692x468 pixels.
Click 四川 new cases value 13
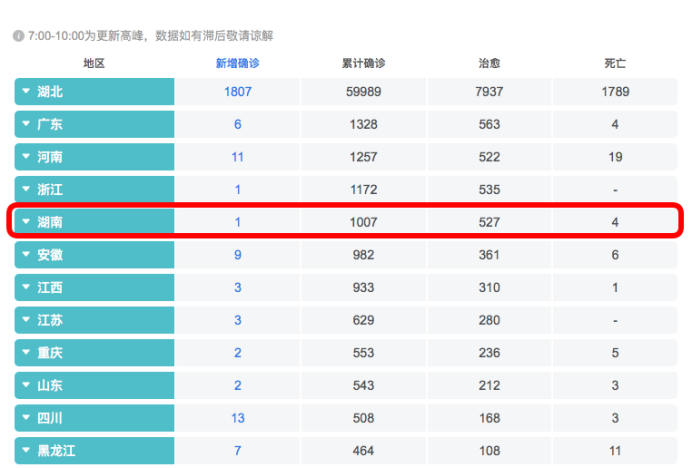[x=237, y=418]
